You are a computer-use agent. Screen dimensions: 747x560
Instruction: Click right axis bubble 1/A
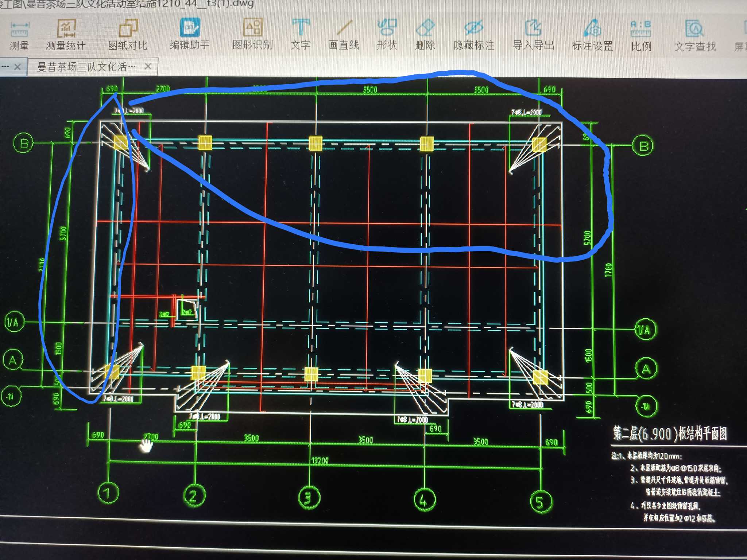tap(645, 330)
